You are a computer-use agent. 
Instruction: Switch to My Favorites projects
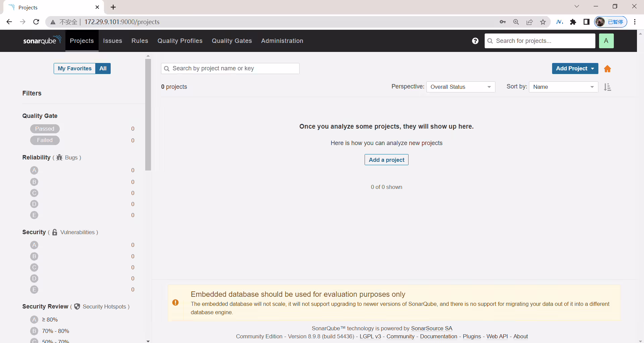click(74, 68)
